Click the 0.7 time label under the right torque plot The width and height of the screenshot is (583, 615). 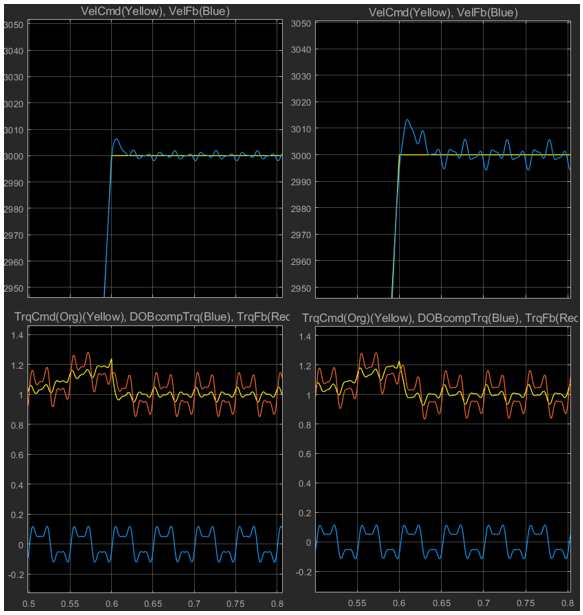click(483, 603)
